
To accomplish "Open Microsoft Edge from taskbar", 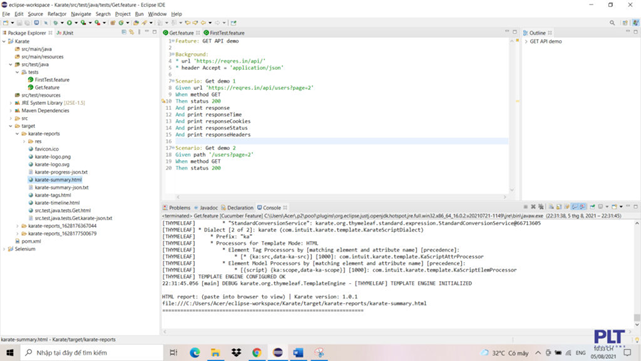I will pos(195,352).
